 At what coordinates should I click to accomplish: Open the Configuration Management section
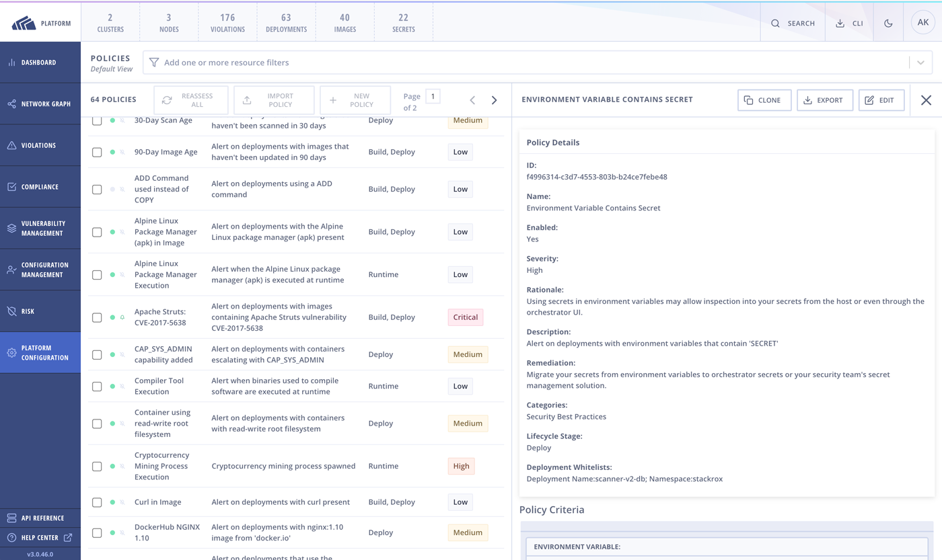coord(40,270)
